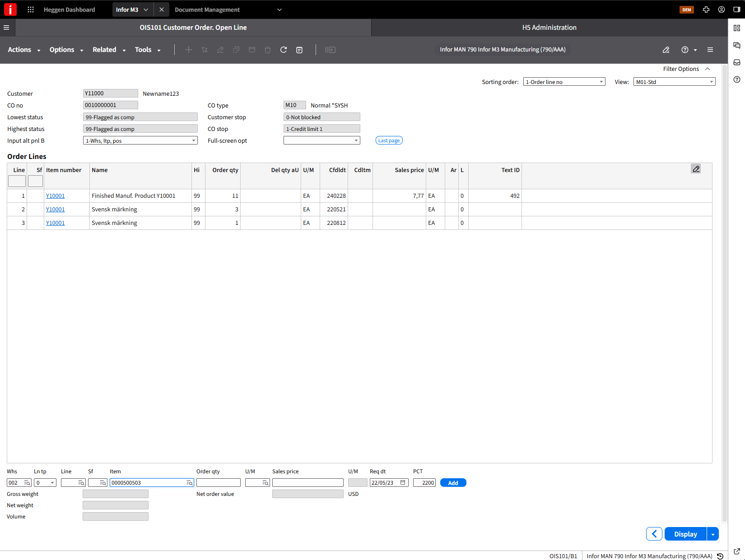Open the user profile icon

pyautogui.click(x=722, y=9)
